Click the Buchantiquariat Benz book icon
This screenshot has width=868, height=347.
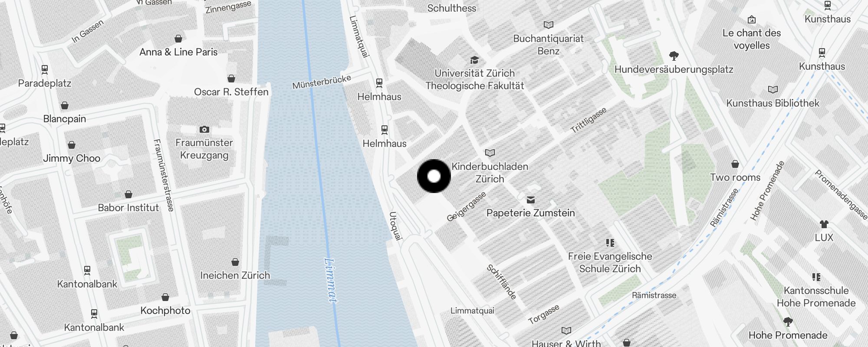(549, 25)
